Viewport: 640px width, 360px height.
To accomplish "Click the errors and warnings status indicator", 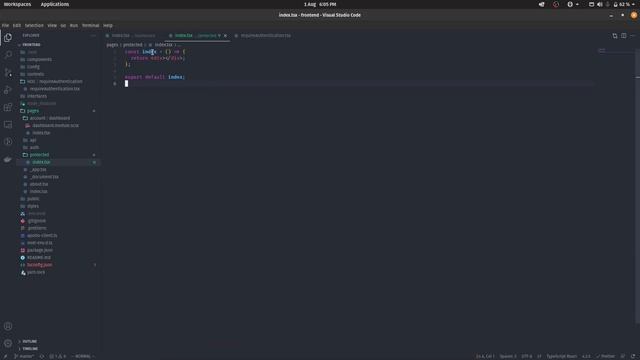I will 58,356.
